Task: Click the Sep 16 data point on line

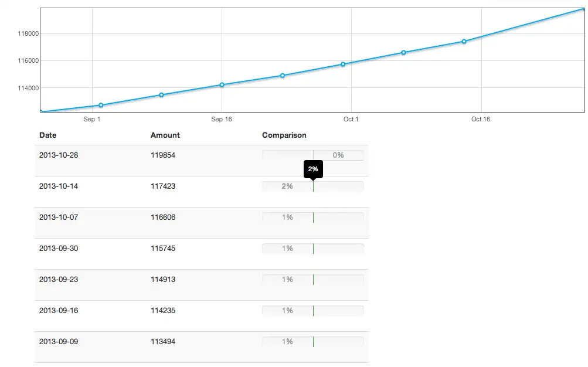Action: tap(222, 85)
